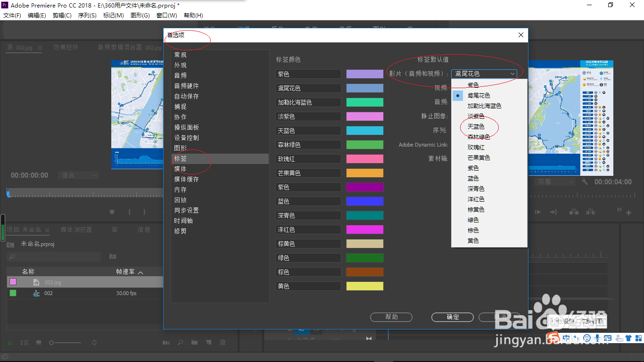Open 影片（音频和视频）default label dropdown
The width and height of the screenshot is (644, 362).
click(x=484, y=74)
